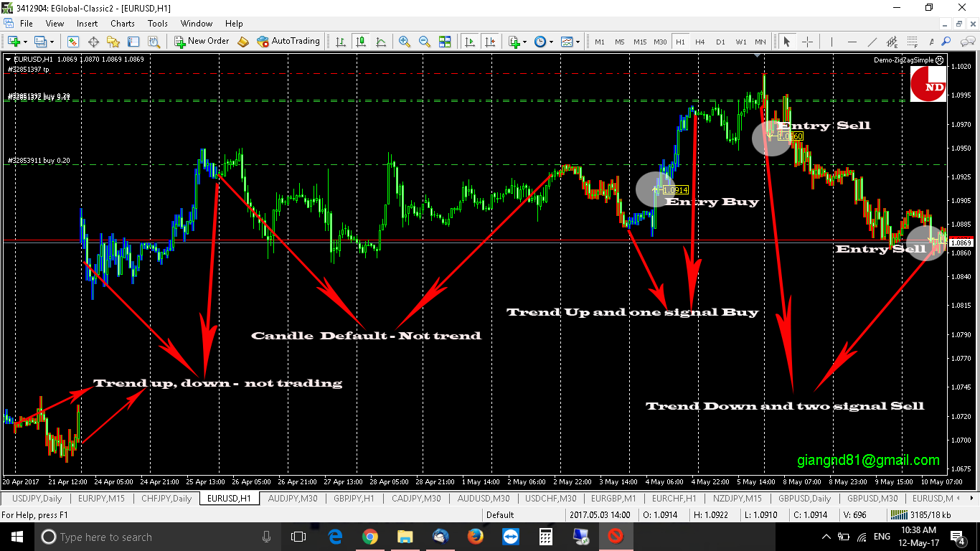
Task: Open Chrome from the taskbar
Action: (369, 537)
